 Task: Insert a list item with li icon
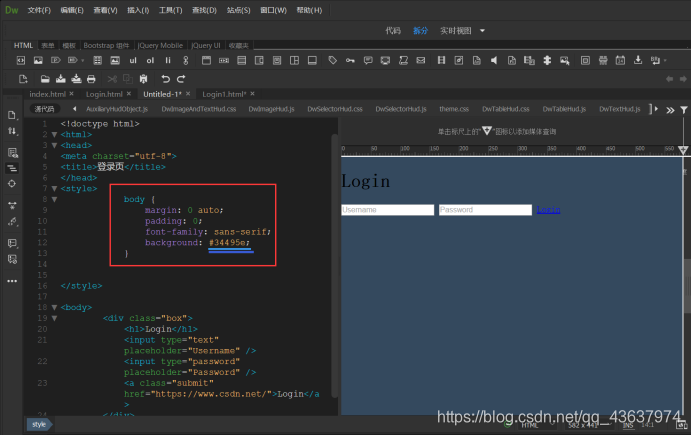(x=168, y=60)
